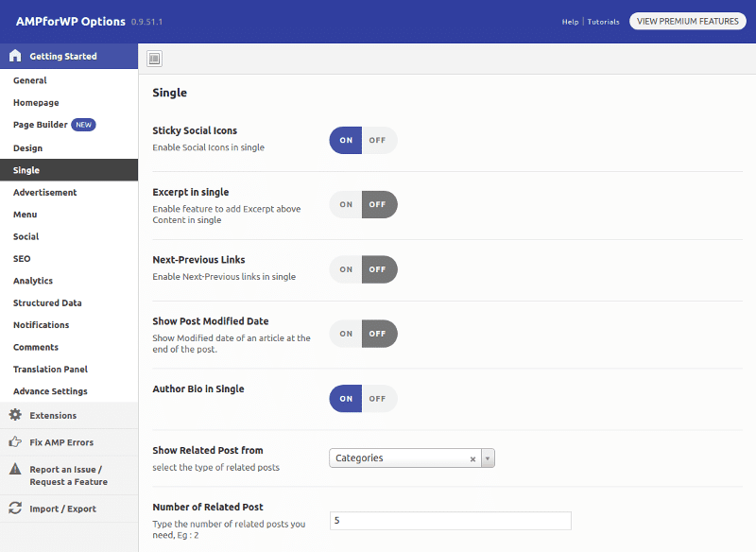Open Import / Export page
This screenshot has width=756, height=552.
tap(69, 509)
